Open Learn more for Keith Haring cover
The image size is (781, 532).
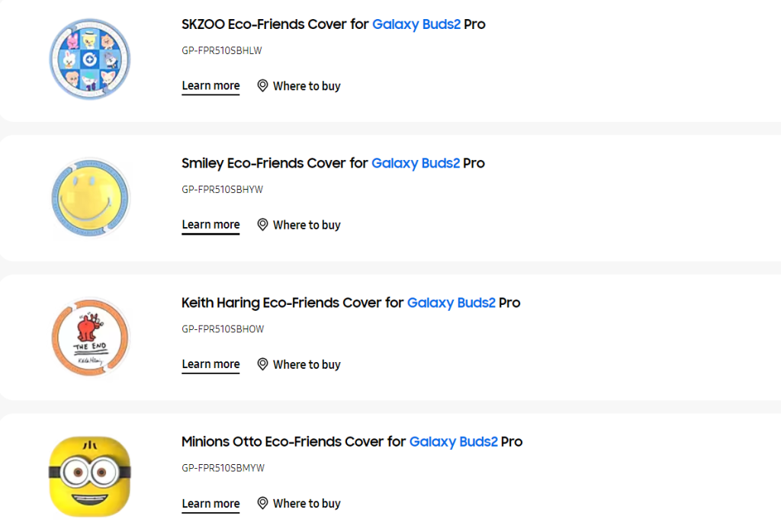point(211,364)
